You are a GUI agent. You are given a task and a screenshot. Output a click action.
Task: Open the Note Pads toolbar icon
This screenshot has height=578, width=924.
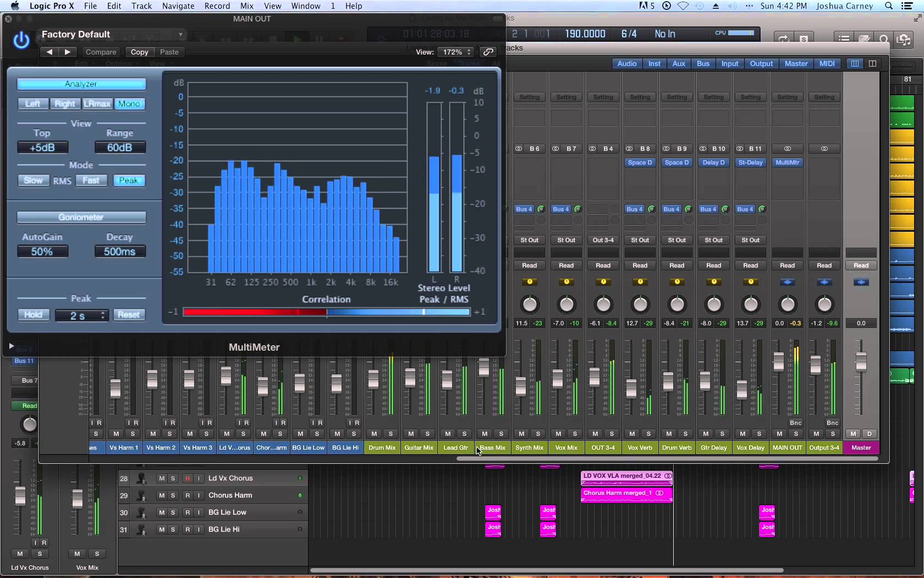864,39
